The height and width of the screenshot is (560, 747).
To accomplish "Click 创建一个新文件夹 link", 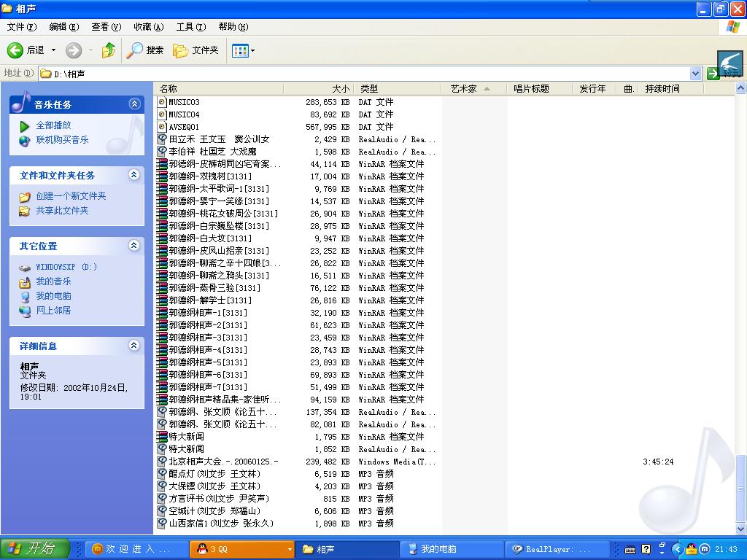I will point(71,196).
